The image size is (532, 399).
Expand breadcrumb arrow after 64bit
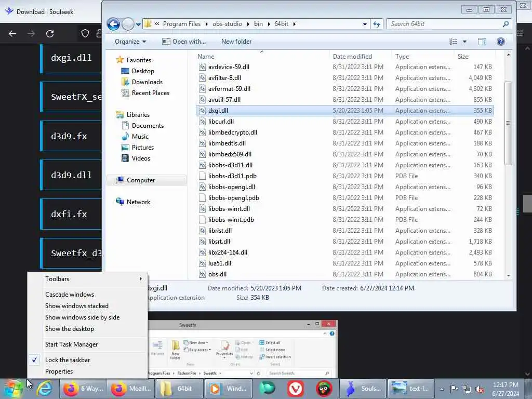click(x=294, y=24)
